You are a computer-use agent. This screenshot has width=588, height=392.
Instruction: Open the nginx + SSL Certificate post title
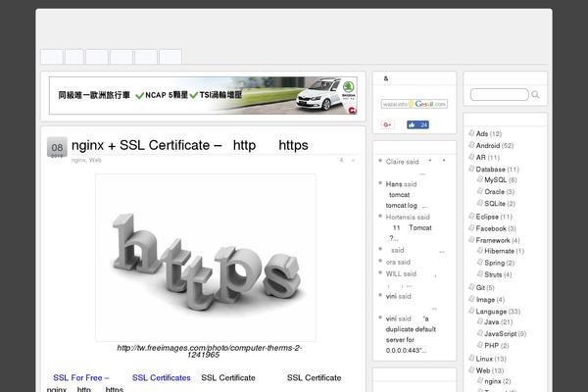click(x=190, y=145)
